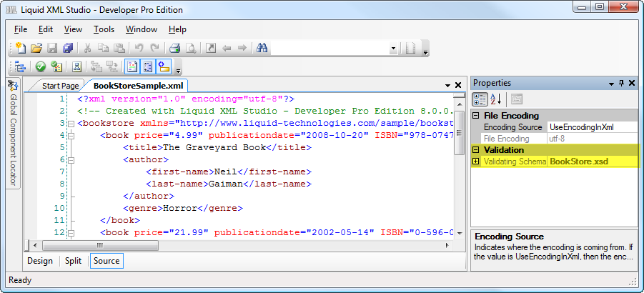The width and height of the screenshot is (644, 293).
Task: Switch to Design view
Action: click(x=40, y=261)
